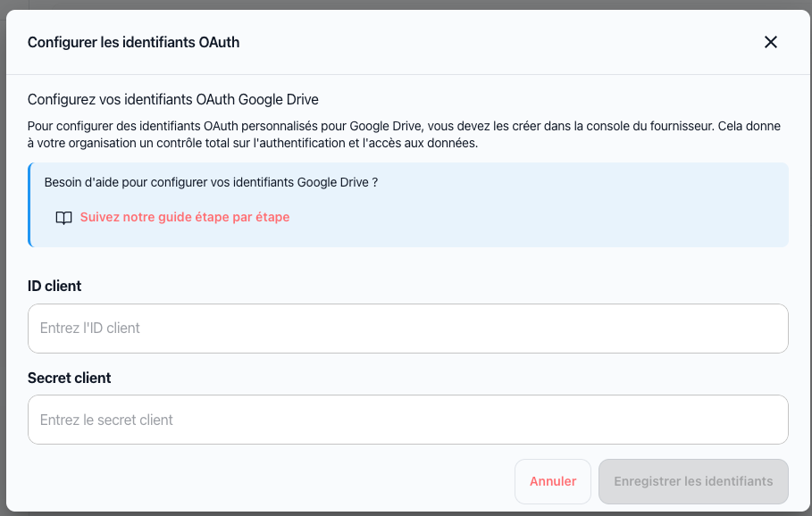Focus the 'Entrez l'ID client' field

click(x=408, y=329)
